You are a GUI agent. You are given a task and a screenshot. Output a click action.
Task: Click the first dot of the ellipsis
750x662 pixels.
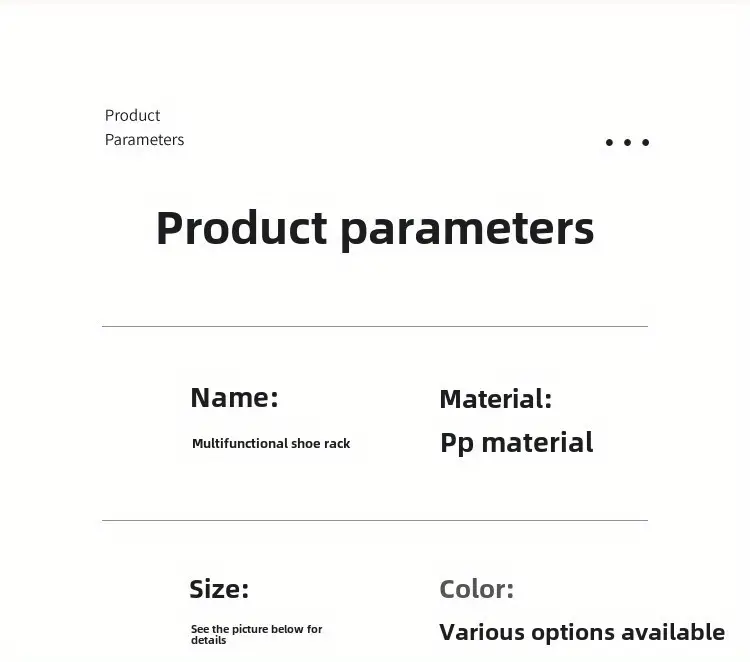[x=609, y=142]
